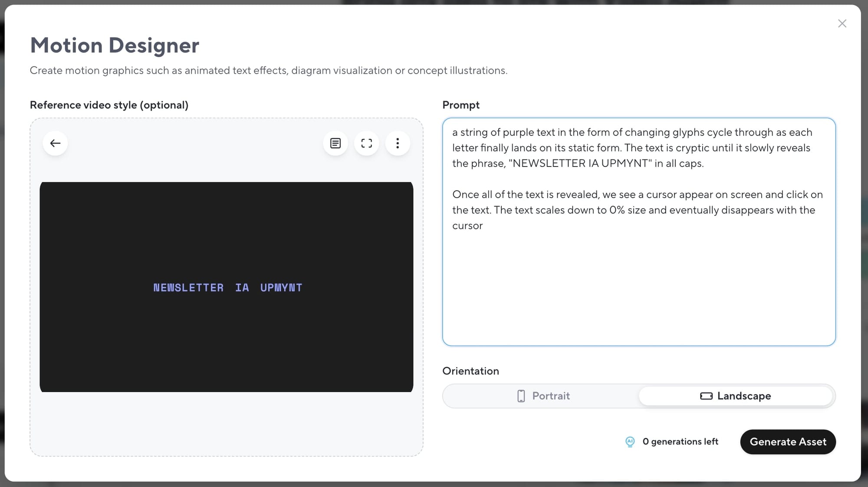Click the 'Reference video style (optional)' label
The width and height of the screenshot is (868, 487).
point(109,105)
